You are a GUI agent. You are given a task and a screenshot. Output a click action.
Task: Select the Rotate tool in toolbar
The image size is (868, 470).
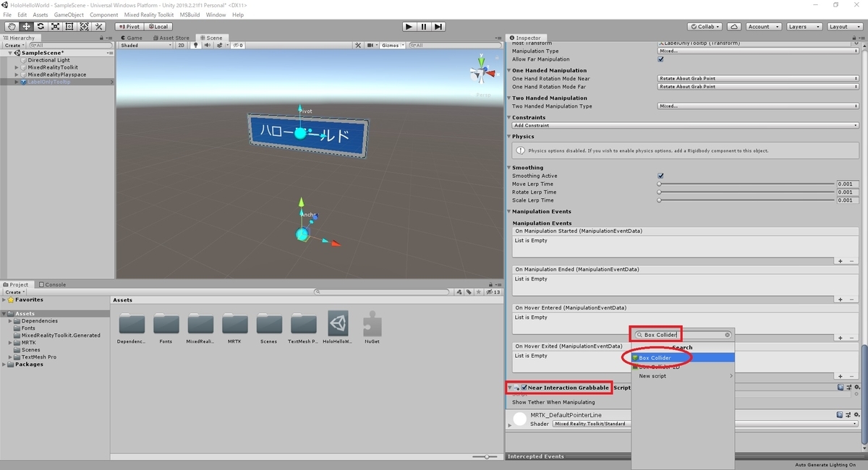pyautogui.click(x=41, y=27)
